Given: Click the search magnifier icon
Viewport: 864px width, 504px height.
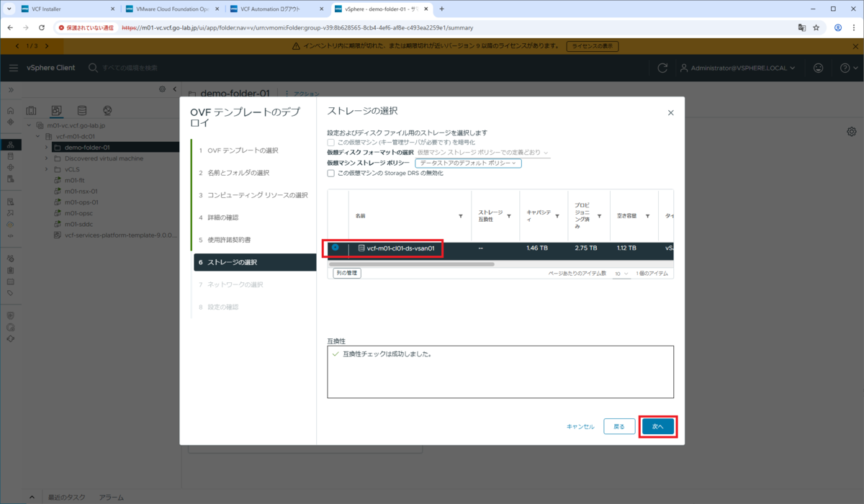Looking at the screenshot, I should (x=94, y=68).
